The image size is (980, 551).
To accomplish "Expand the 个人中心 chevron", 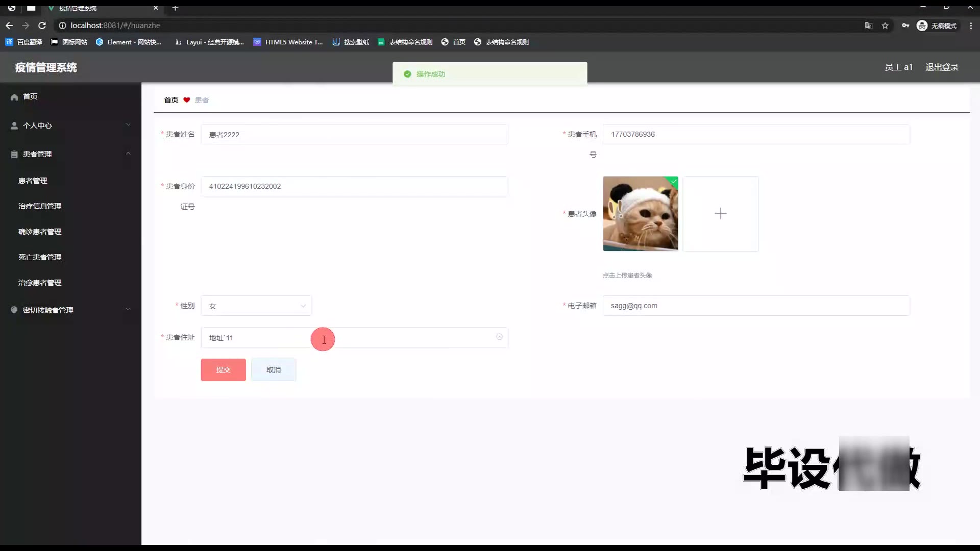I will pyautogui.click(x=128, y=125).
